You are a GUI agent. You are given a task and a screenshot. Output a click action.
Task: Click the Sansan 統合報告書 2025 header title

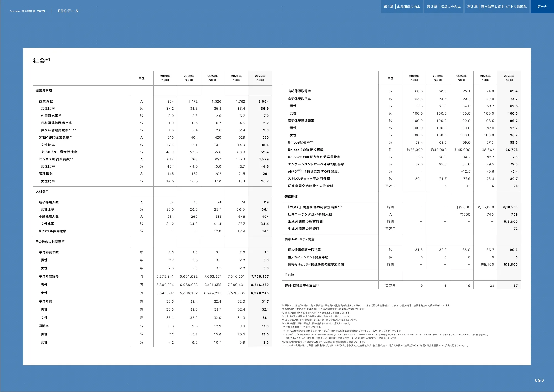pyautogui.click(x=27, y=11)
